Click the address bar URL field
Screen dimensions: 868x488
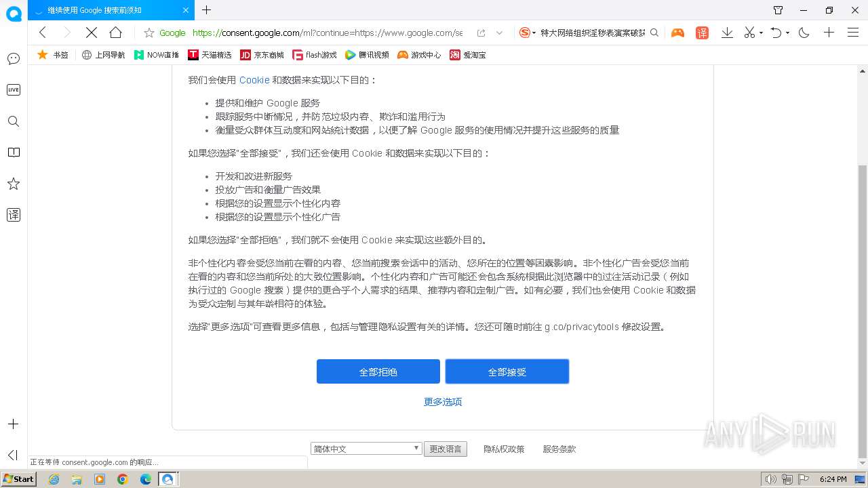pyautogui.click(x=328, y=33)
